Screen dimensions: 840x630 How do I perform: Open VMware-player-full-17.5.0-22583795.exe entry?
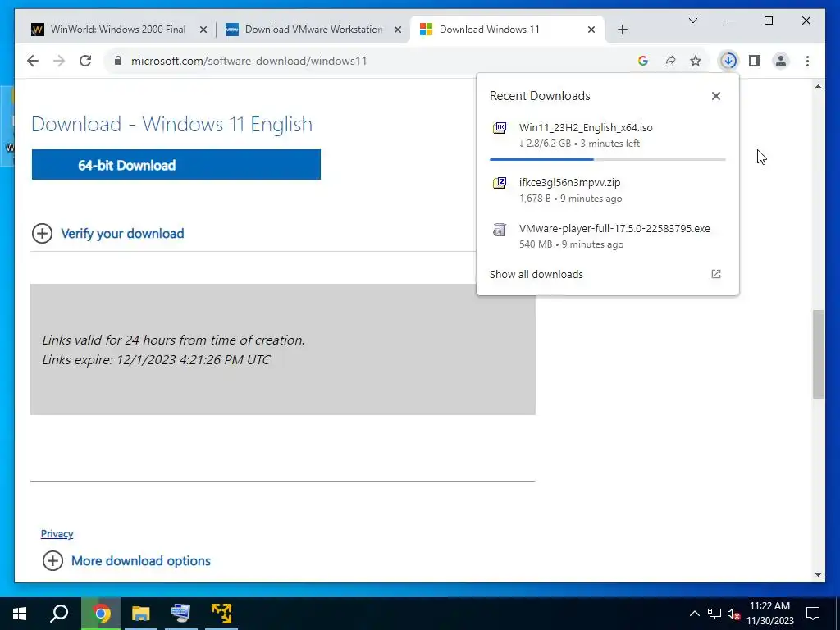(608, 236)
